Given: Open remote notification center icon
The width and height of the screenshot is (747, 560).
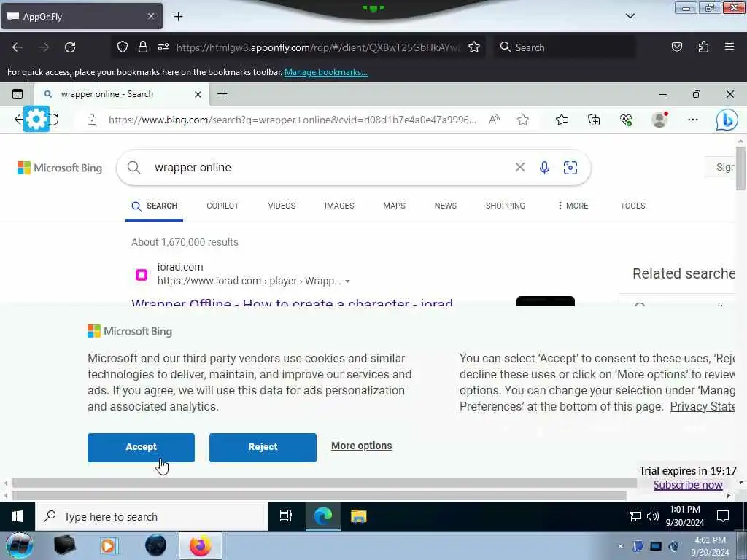Looking at the screenshot, I should [x=723, y=516].
